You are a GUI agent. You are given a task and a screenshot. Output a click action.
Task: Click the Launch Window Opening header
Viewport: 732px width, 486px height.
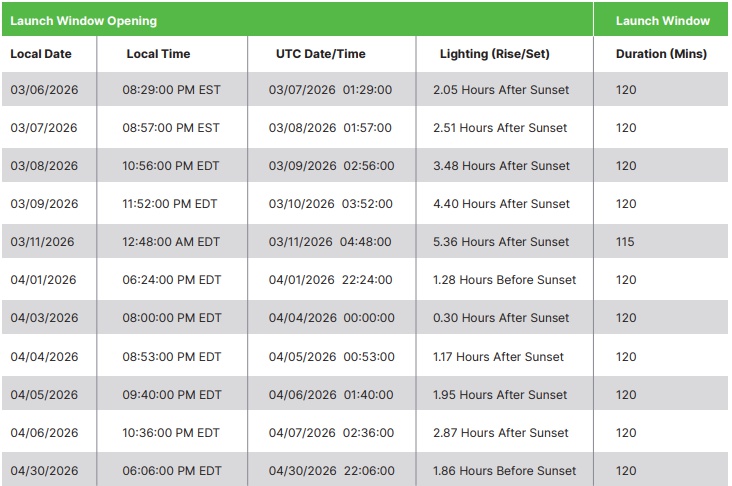coord(83,21)
